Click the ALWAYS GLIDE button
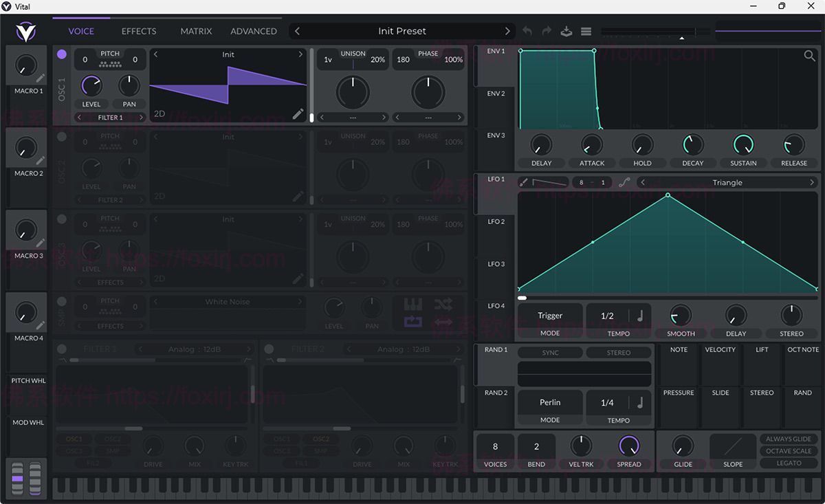 [x=789, y=439]
